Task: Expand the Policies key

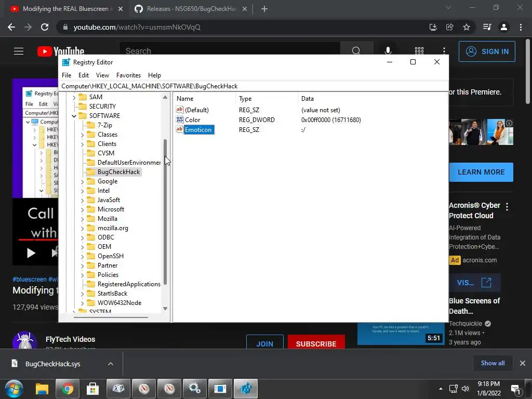Action: [x=82, y=275]
